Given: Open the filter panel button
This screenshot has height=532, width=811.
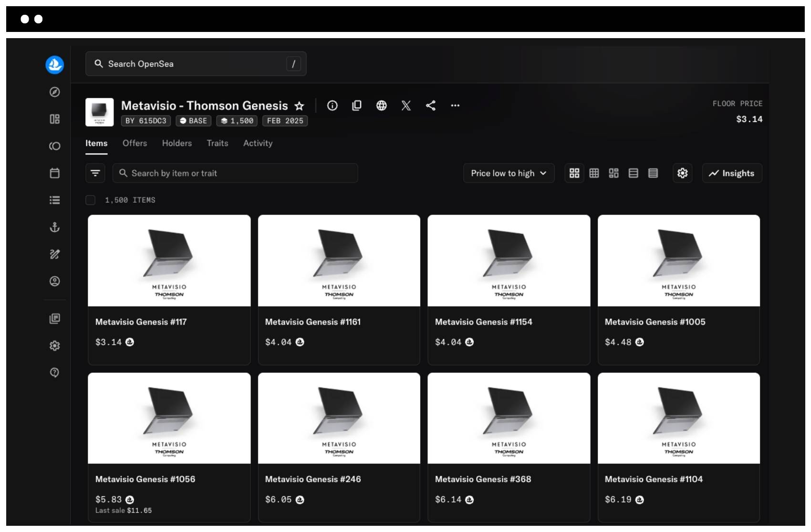Looking at the screenshot, I should [95, 173].
